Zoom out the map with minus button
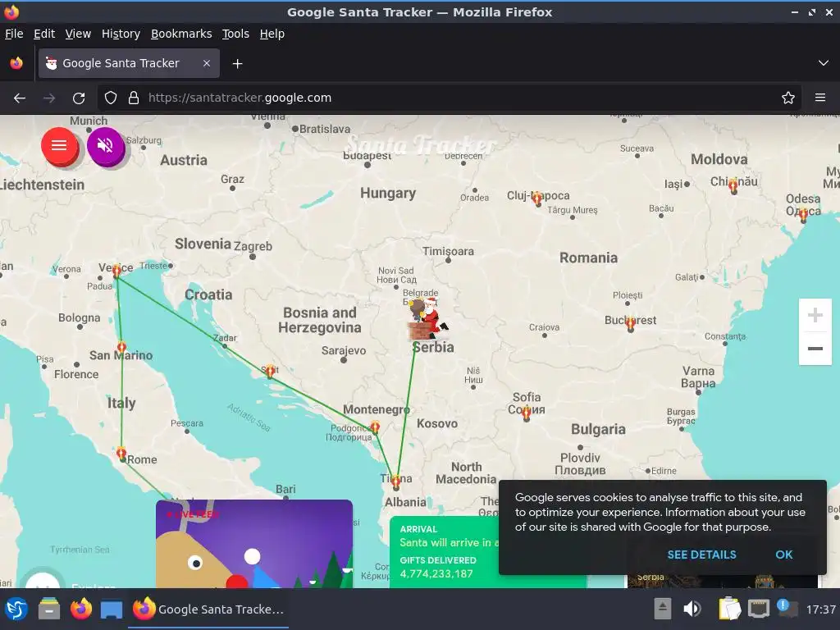840x630 pixels. click(x=815, y=349)
